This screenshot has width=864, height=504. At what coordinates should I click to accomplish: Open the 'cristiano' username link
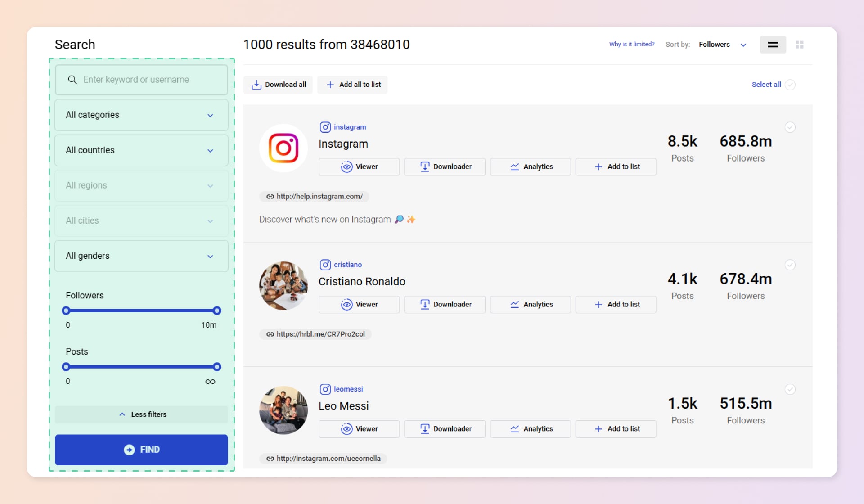(348, 265)
